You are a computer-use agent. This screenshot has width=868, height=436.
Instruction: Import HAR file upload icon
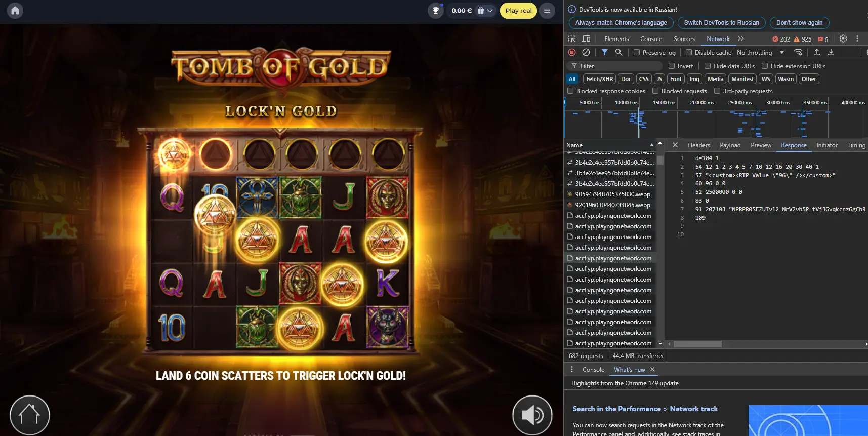click(816, 52)
